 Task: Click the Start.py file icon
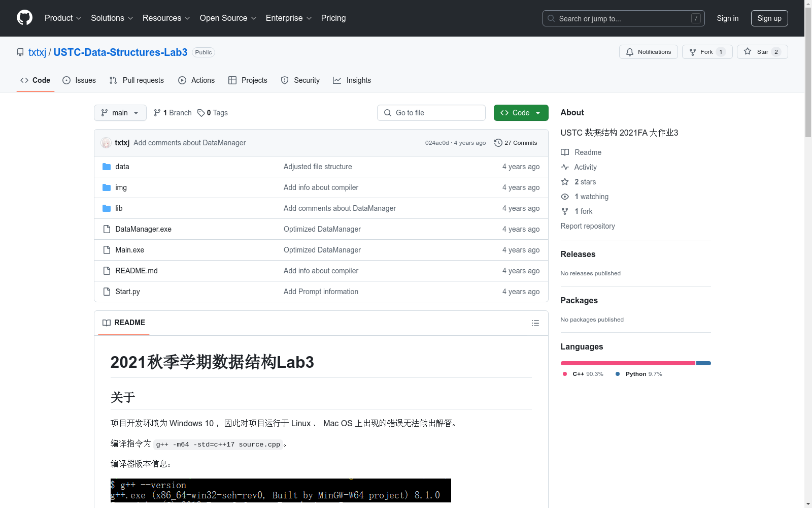[x=107, y=292]
